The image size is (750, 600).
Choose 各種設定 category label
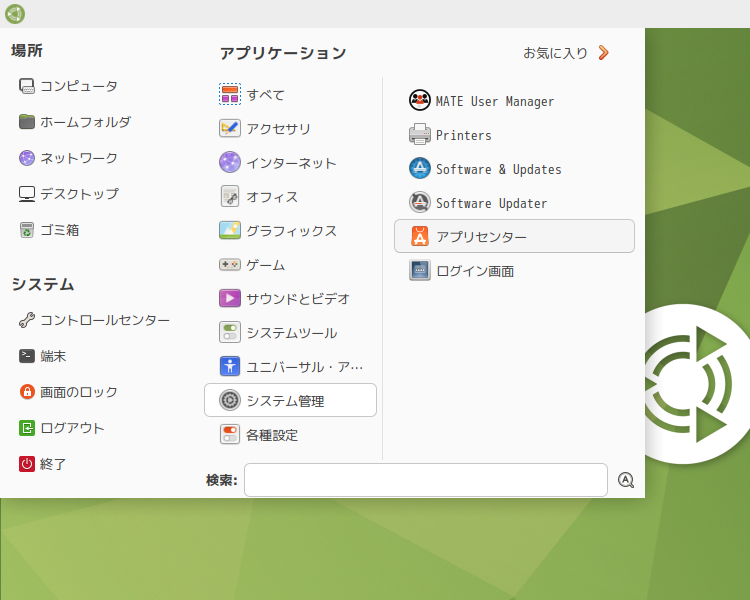pos(272,435)
